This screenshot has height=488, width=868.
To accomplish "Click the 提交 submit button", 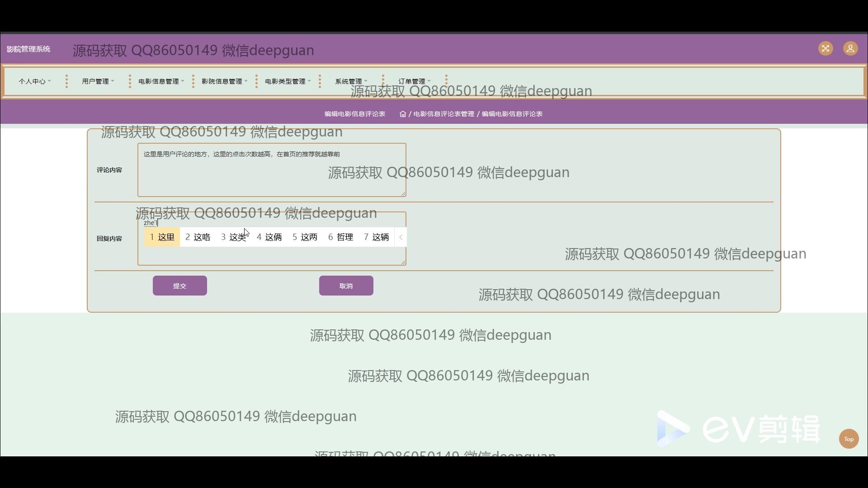I will point(180,286).
